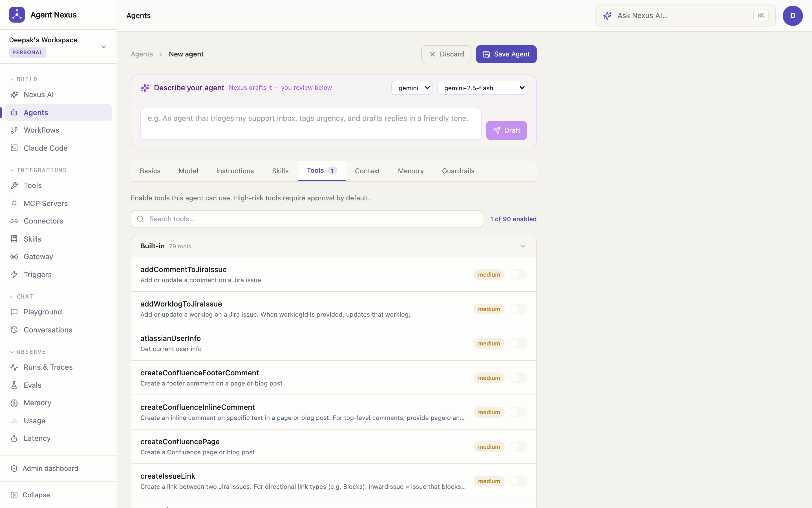The height and width of the screenshot is (508, 812).
Task: Toggle on atlassianUserInfo tool
Action: tap(518, 343)
